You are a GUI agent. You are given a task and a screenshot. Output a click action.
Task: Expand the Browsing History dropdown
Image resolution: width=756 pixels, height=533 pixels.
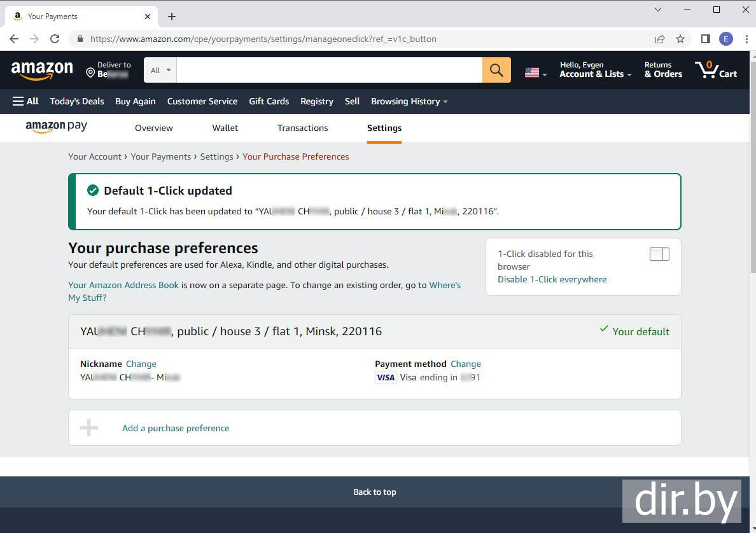click(409, 101)
